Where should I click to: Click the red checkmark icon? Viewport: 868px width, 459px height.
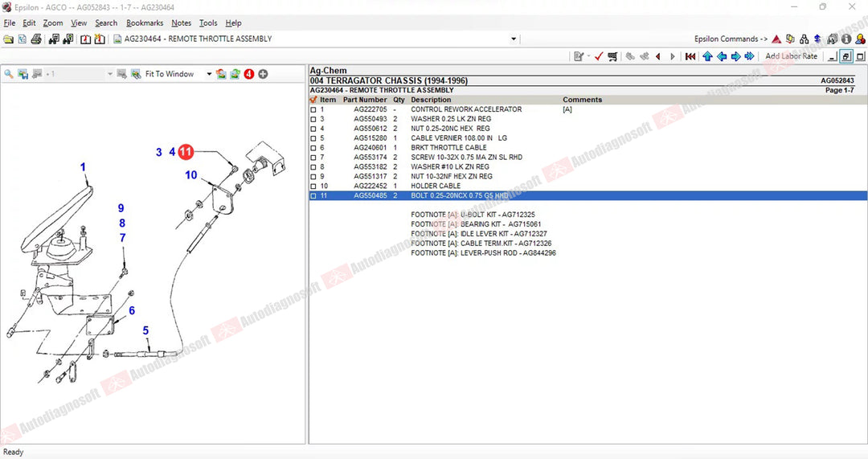pyautogui.click(x=599, y=56)
